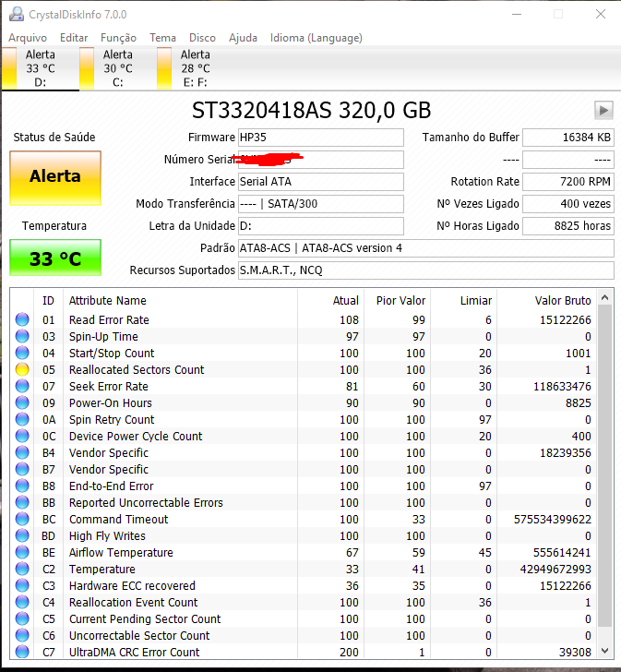Open the Ajuda menu
The width and height of the screenshot is (621, 672).
point(243,38)
